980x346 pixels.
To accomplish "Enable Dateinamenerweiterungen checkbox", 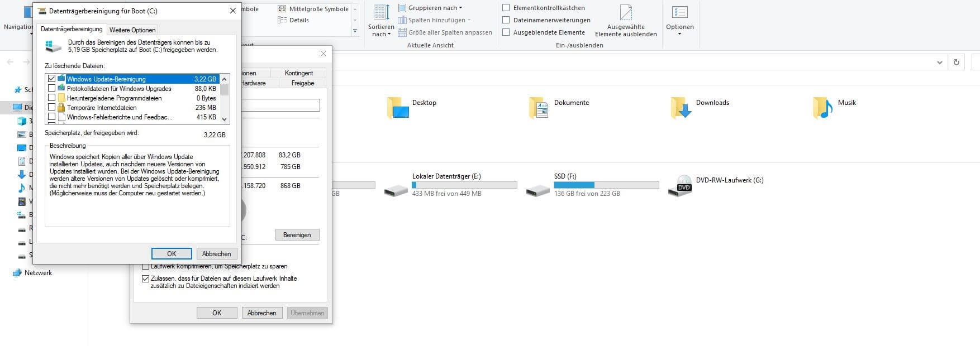I will pos(506,20).
